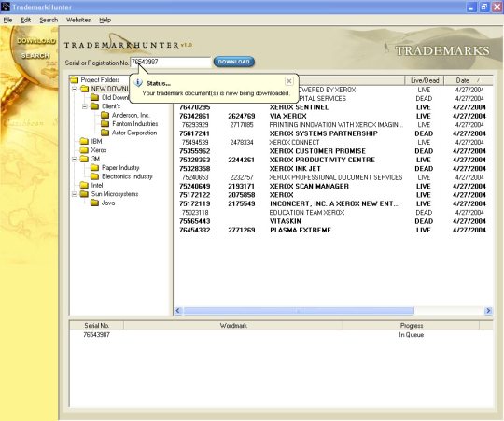Click the Wordmark queue column header
The width and height of the screenshot is (504, 421).
pyautogui.click(x=233, y=326)
